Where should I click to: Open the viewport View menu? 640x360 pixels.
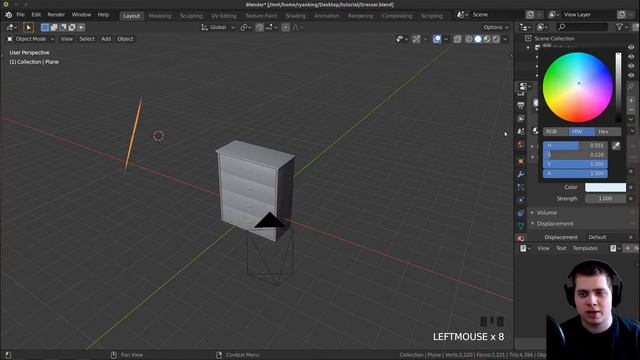67,39
